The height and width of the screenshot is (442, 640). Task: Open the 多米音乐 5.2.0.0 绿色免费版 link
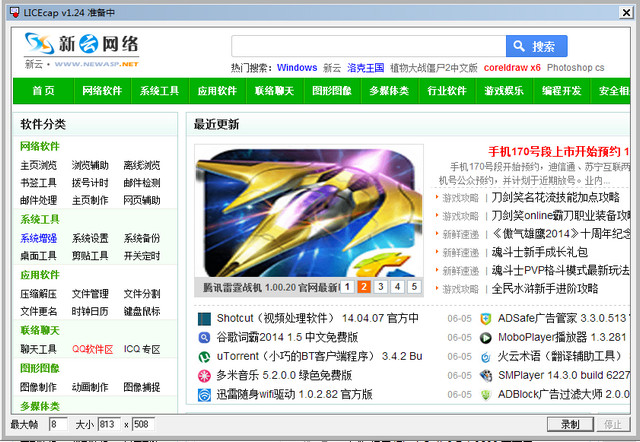tap(284, 375)
